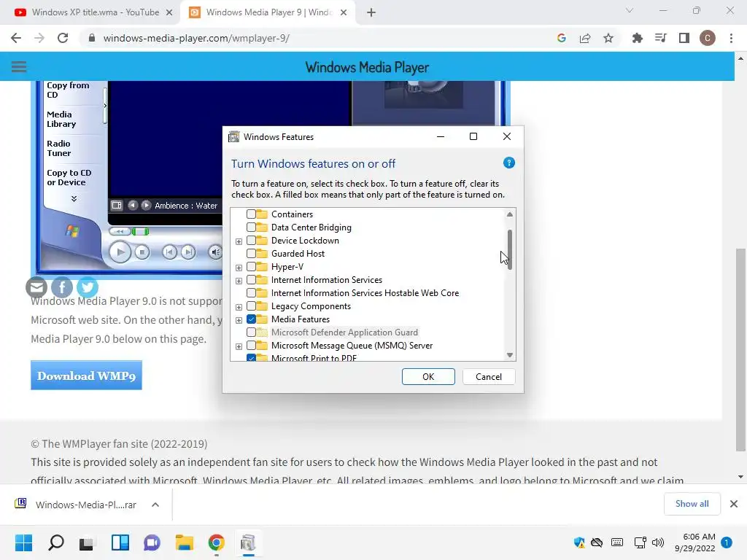Expand the Media Features node

pos(239,320)
